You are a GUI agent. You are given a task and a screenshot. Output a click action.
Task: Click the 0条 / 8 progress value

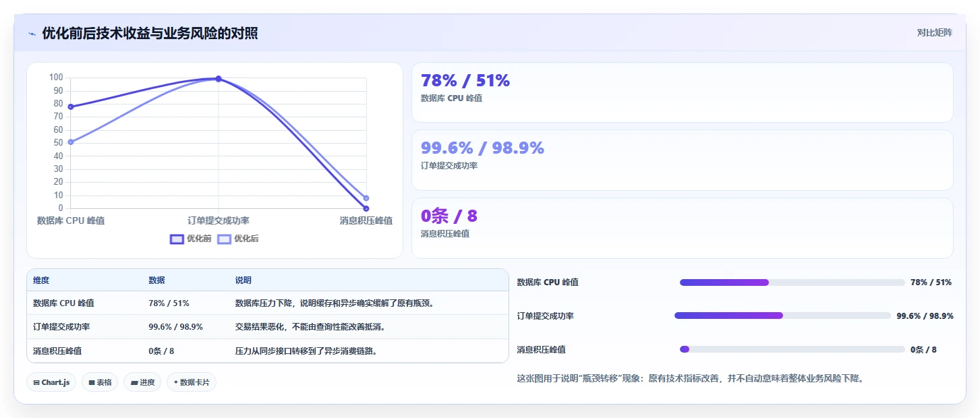coord(923,349)
